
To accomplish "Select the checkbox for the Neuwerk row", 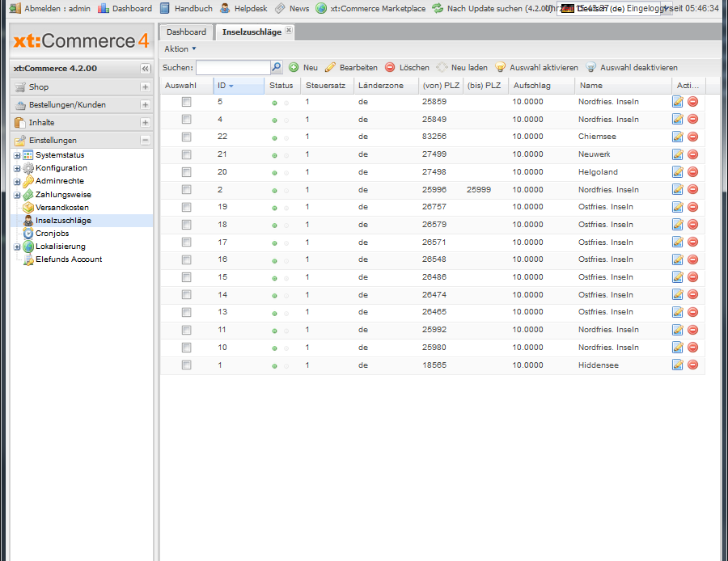I will coord(187,154).
